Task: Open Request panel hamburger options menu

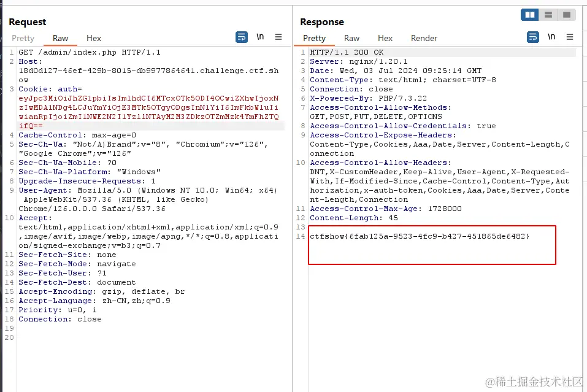Action: pyautogui.click(x=278, y=37)
